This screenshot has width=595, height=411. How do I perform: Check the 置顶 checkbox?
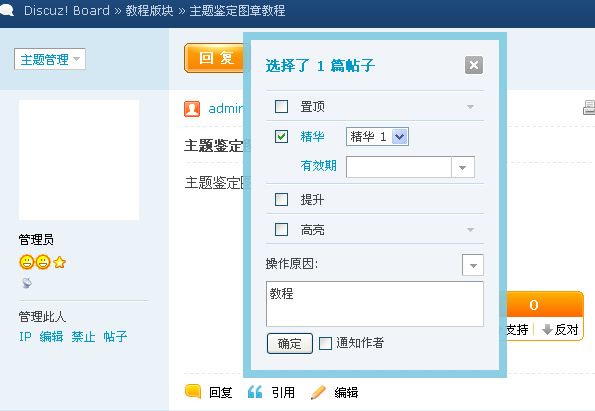click(x=281, y=107)
